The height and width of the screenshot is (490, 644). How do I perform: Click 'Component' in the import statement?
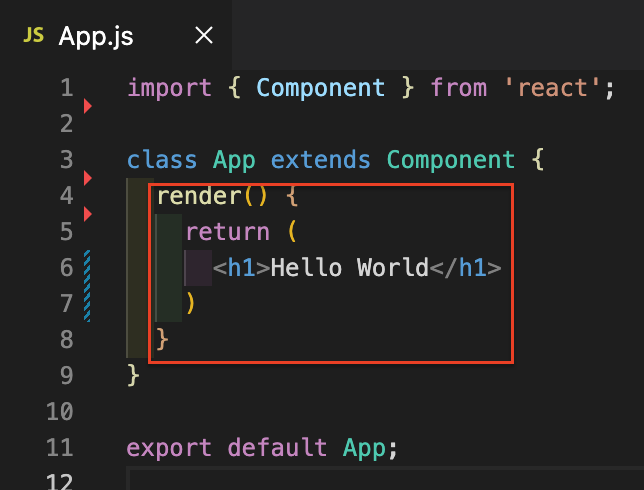click(321, 88)
